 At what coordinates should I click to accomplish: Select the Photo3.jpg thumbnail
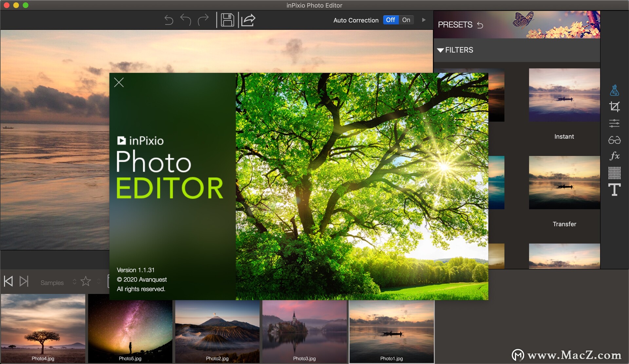pos(304,331)
